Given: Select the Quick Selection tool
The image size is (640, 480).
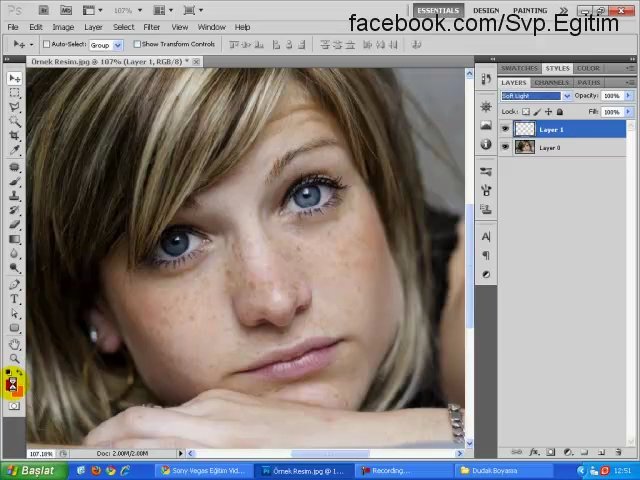Looking at the screenshot, I should (15, 121).
